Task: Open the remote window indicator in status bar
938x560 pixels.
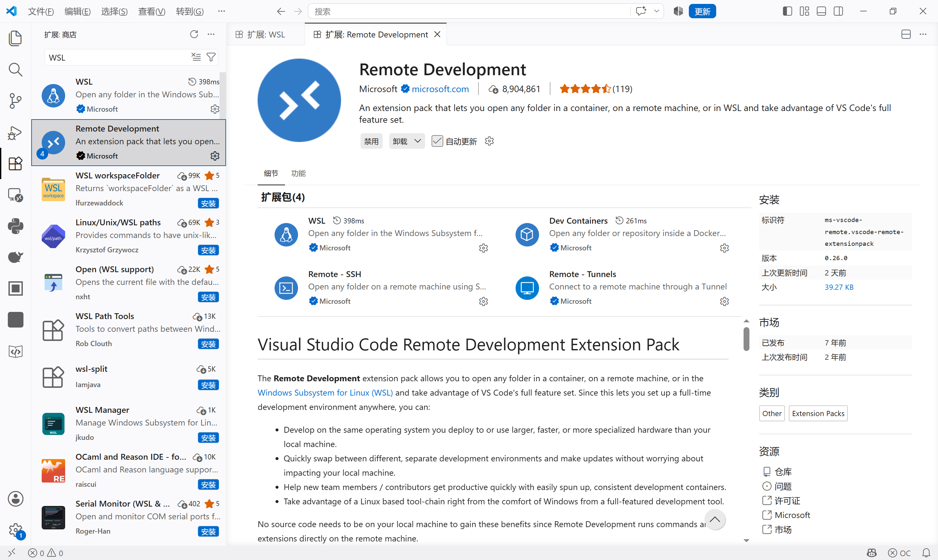Action: tap(12, 553)
